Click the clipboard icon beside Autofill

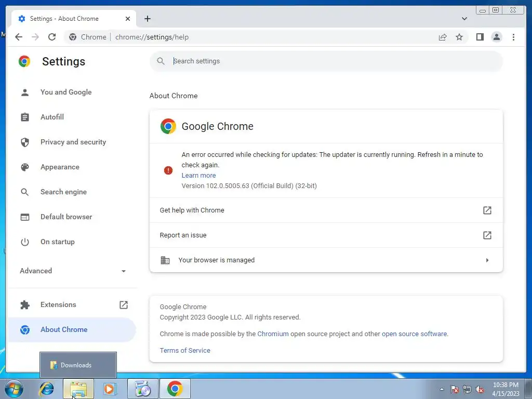click(25, 117)
